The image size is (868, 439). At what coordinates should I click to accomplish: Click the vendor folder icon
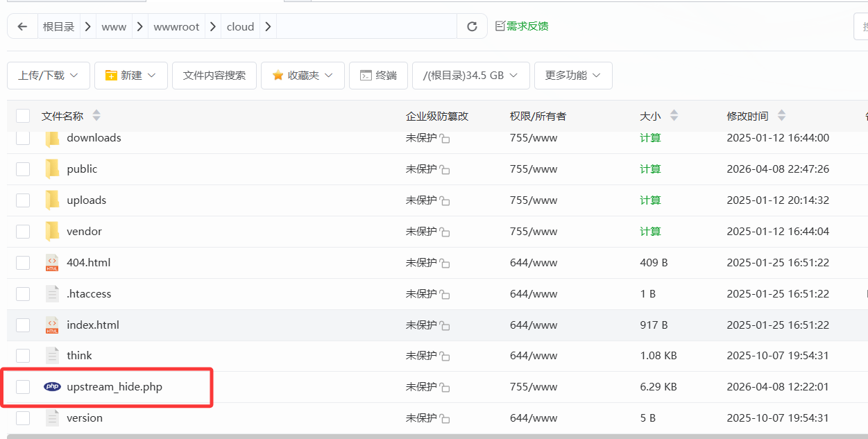click(52, 231)
